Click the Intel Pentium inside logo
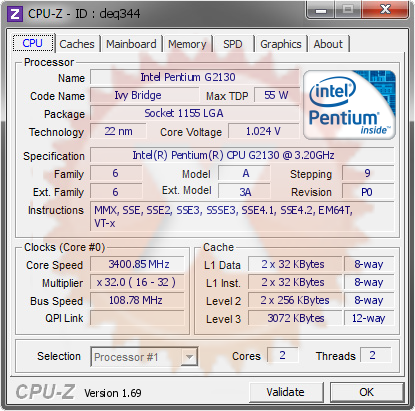 [x=350, y=105]
